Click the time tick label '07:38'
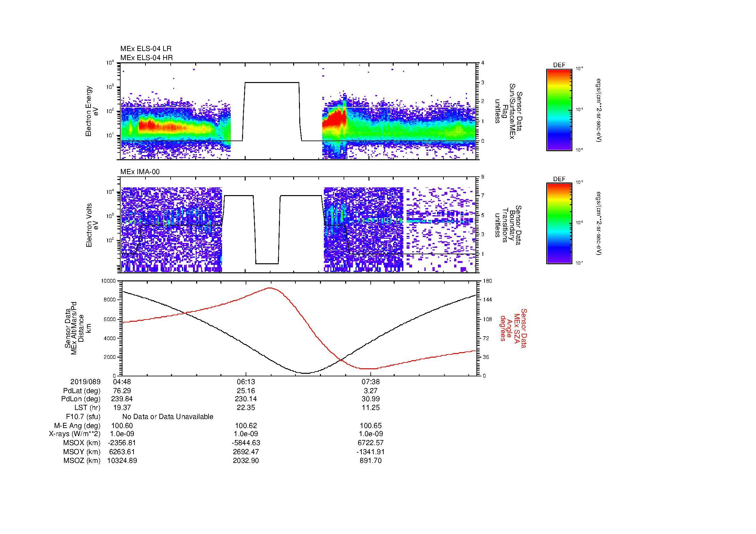This screenshot has height=534, width=756. tap(371, 382)
